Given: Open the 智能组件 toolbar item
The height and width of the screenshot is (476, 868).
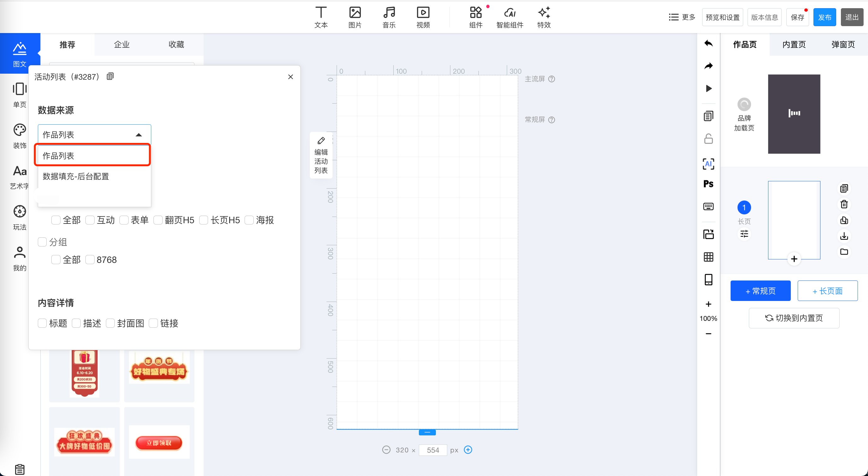Looking at the screenshot, I should 509,18.
